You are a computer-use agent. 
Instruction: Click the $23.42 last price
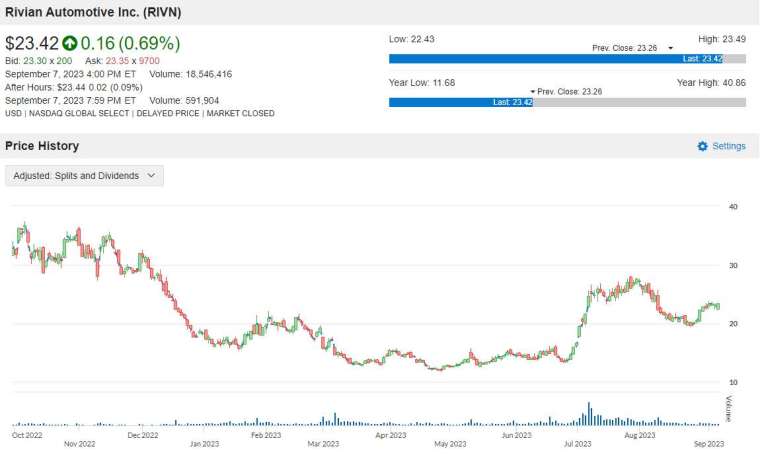click(x=32, y=43)
